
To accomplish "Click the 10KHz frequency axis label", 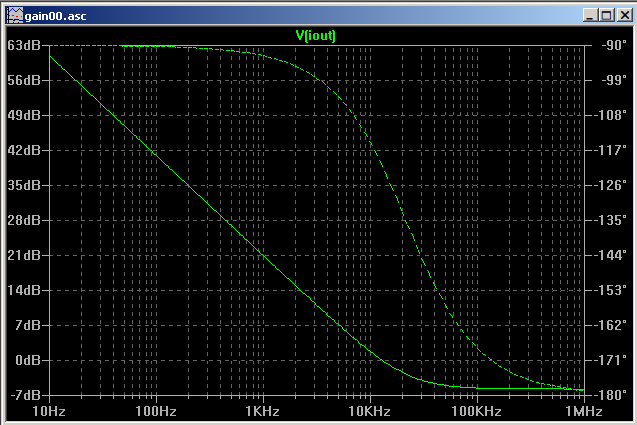I will coord(369,412).
